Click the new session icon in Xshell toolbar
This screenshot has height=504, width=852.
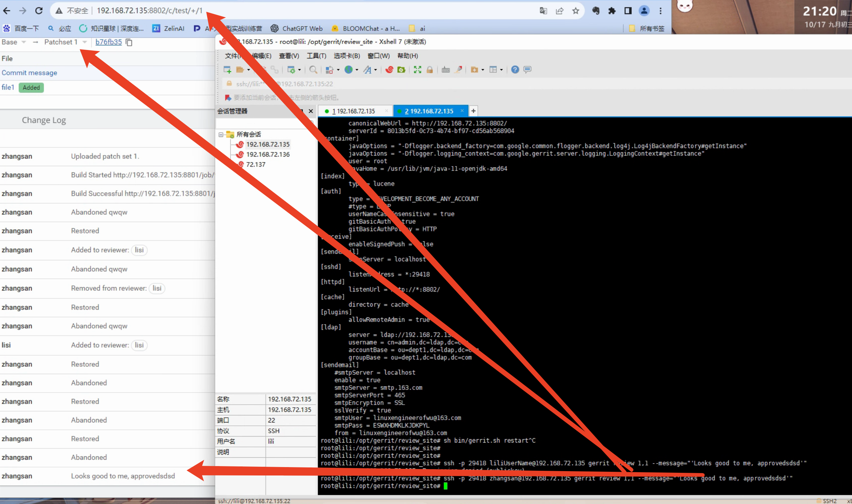[x=227, y=69]
